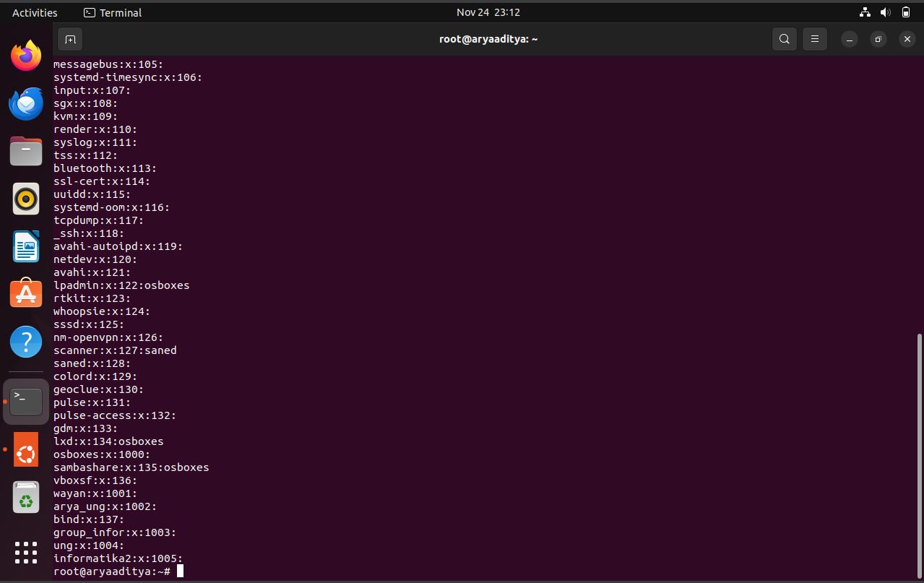Click the line sambashare:x:135:osboxes

(131, 467)
